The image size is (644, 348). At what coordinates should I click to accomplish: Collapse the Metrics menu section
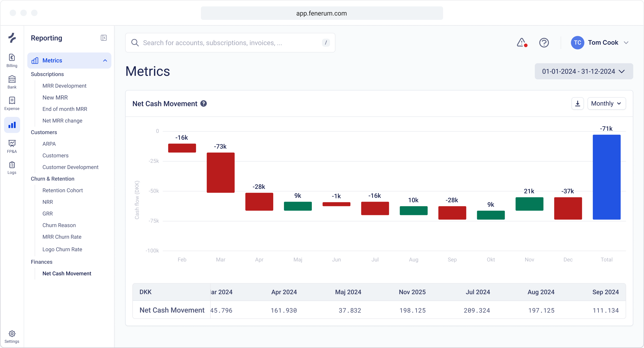tap(104, 60)
